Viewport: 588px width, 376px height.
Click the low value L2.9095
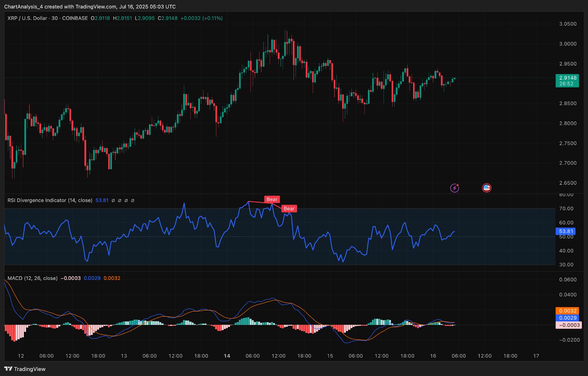145,18
